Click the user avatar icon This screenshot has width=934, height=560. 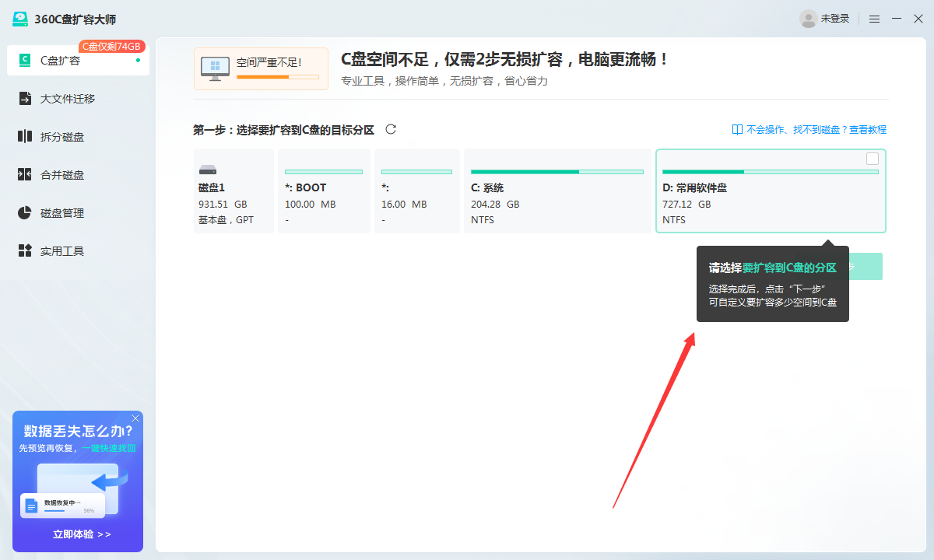809,19
